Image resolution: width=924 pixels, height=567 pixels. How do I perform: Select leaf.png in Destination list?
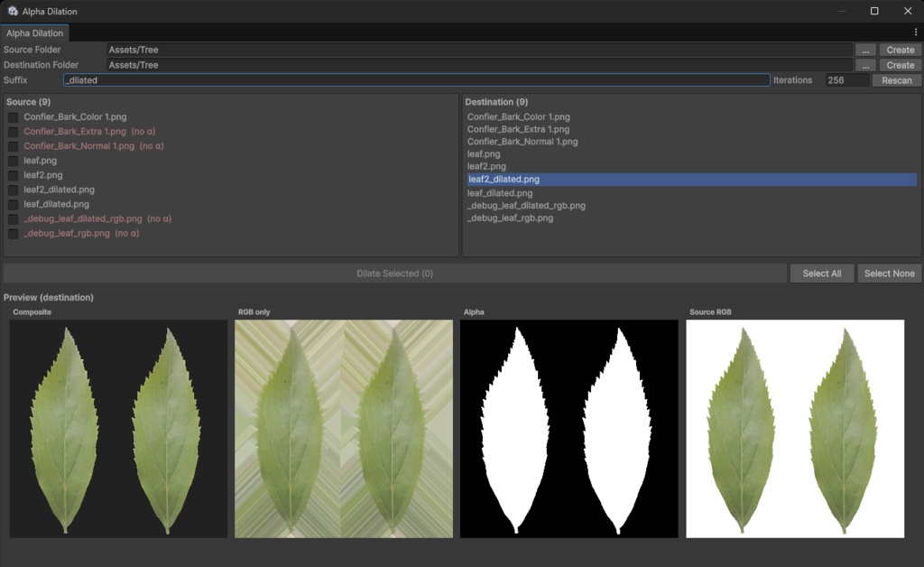[x=484, y=153]
